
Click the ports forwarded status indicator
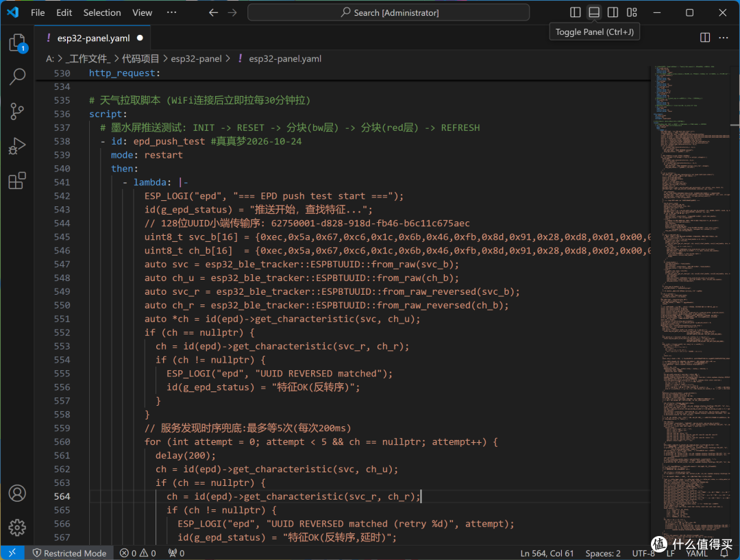coord(177,553)
